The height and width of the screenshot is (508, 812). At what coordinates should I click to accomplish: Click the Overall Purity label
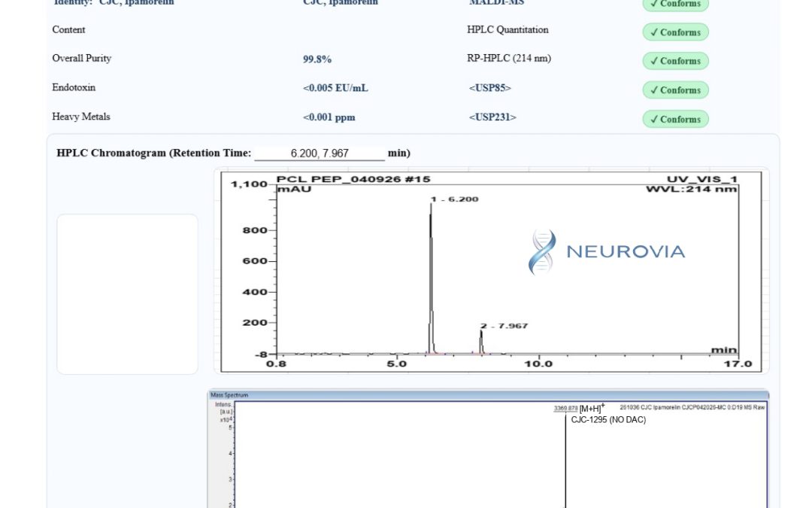point(82,58)
